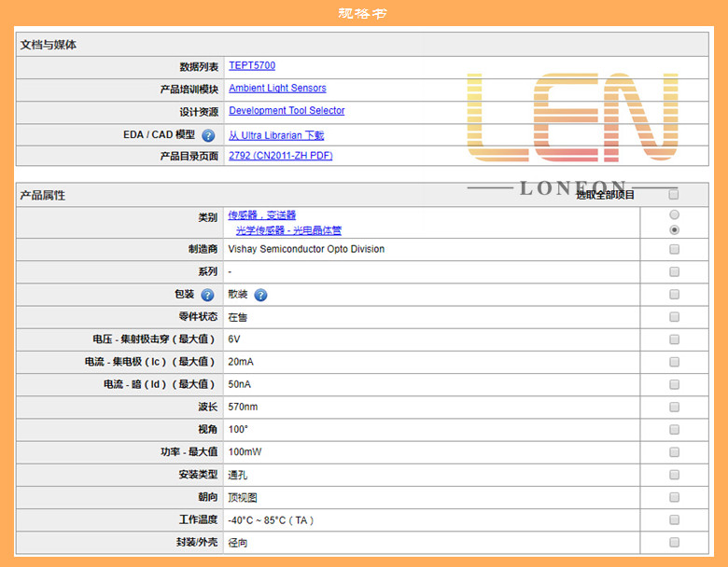Select radio button for 传感器，变送器 category

pos(674,214)
